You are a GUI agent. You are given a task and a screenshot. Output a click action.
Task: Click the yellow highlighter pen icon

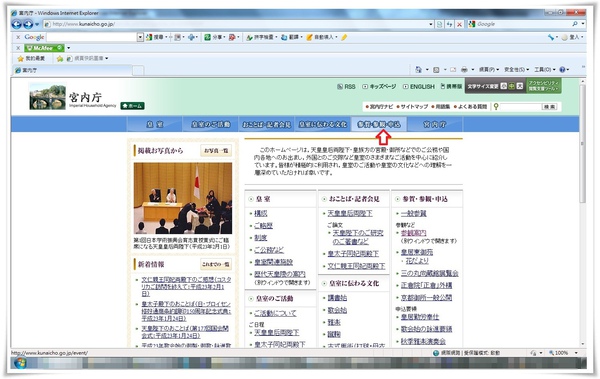[344, 37]
